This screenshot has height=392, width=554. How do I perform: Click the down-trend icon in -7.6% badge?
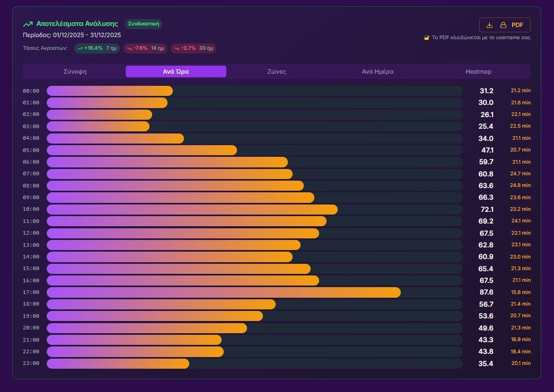(x=129, y=49)
